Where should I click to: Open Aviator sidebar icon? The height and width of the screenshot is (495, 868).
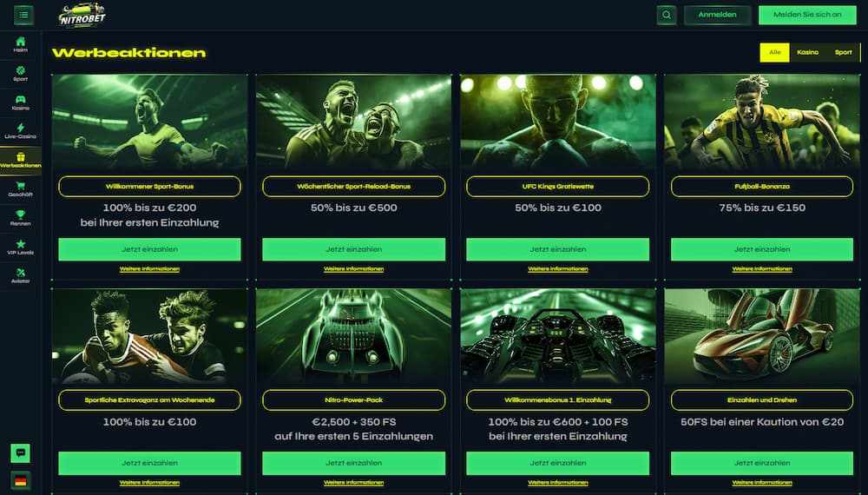21,273
